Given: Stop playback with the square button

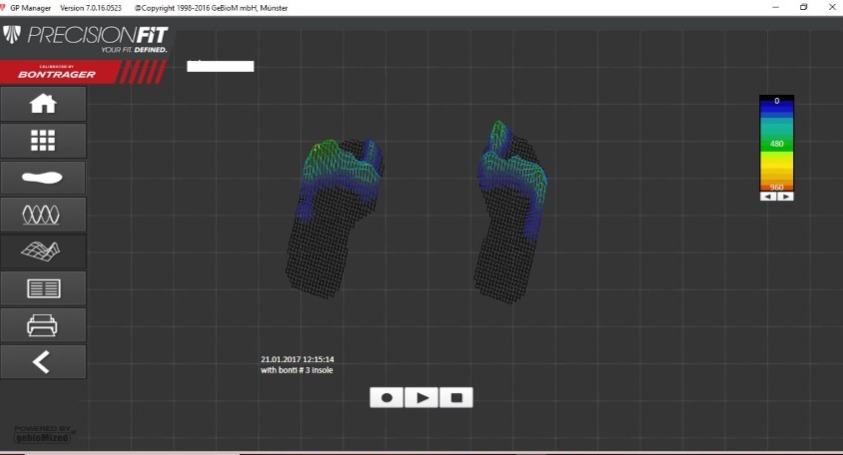Looking at the screenshot, I should click(x=456, y=397).
